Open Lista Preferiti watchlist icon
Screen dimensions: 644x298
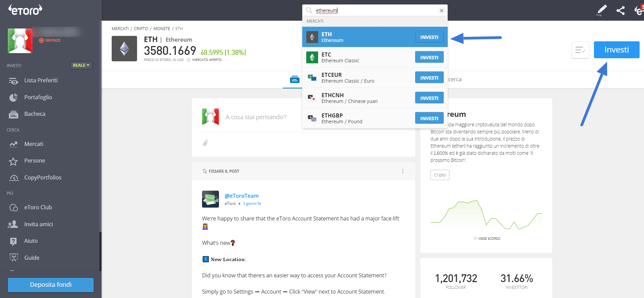coord(14,81)
